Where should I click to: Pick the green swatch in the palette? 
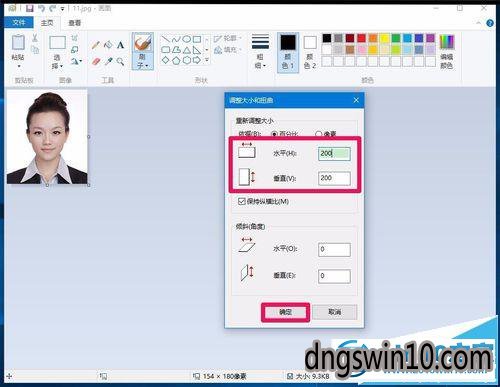(x=396, y=38)
